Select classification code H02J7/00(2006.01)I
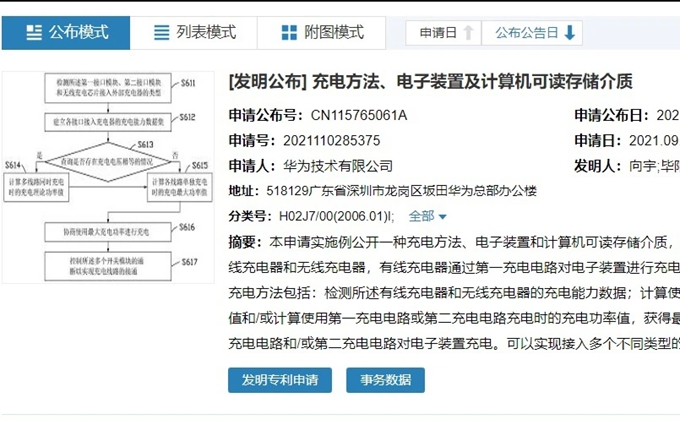Viewport: 680px width, 425px height. pos(335,216)
